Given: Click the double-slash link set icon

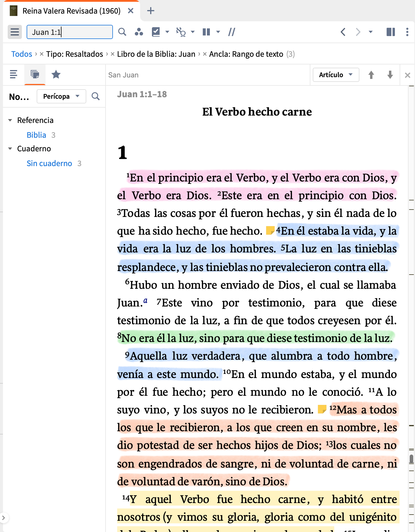Looking at the screenshot, I should pos(232,32).
